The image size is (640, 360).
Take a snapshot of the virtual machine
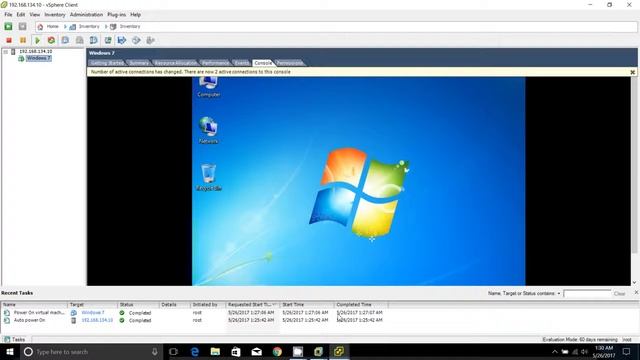pos(65,40)
